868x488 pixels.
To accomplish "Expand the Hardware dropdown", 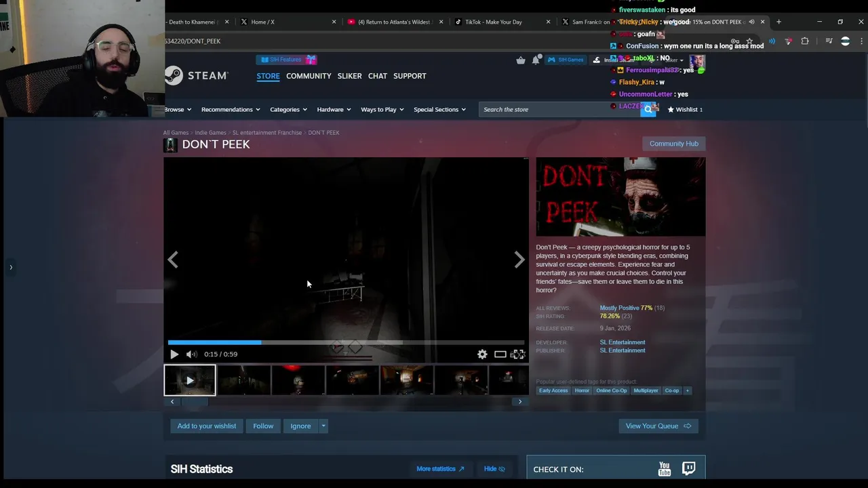I will (x=334, y=109).
